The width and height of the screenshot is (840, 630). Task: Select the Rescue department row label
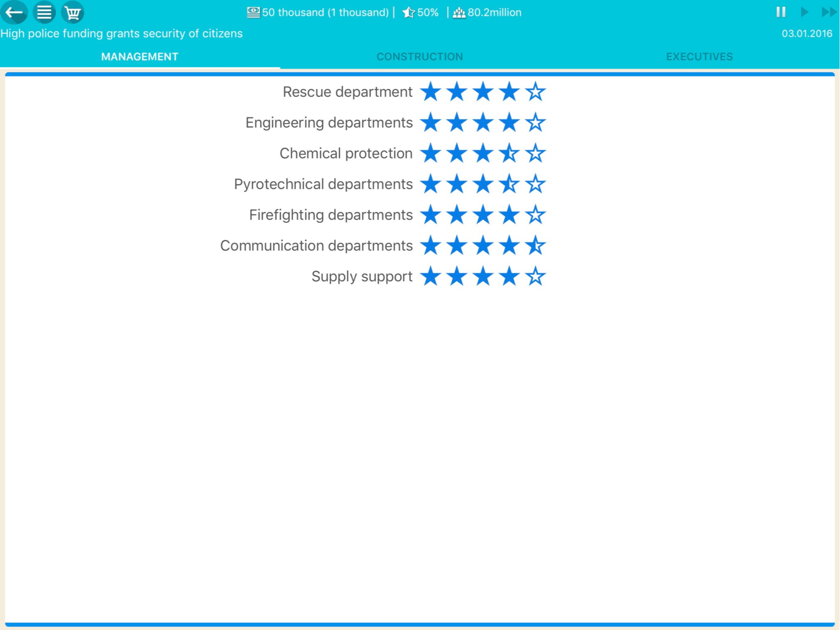click(347, 92)
